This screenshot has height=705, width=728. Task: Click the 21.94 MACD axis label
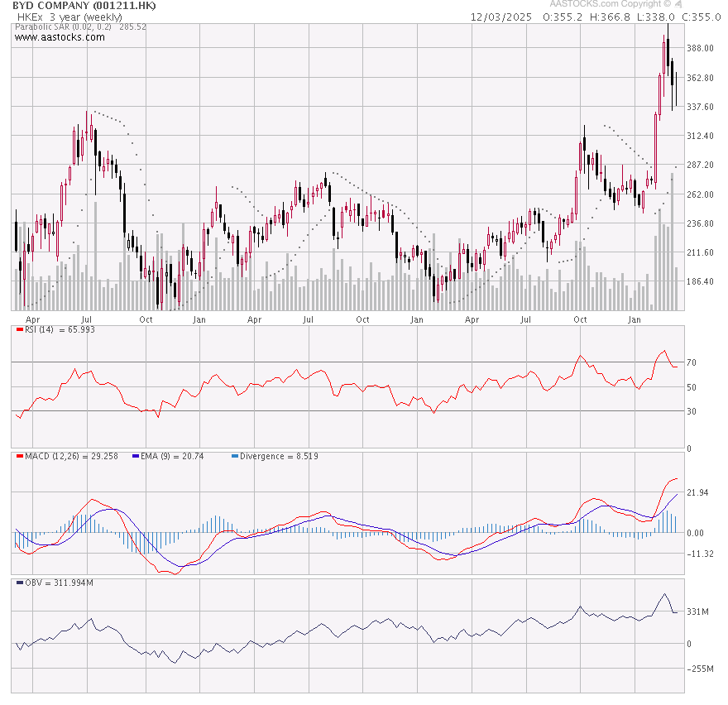click(698, 493)
